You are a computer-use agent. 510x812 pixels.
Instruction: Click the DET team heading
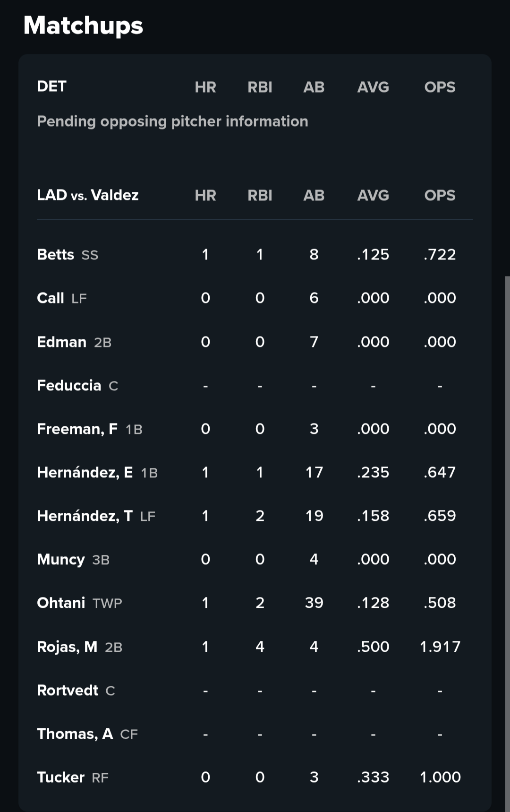coord(52,86)
